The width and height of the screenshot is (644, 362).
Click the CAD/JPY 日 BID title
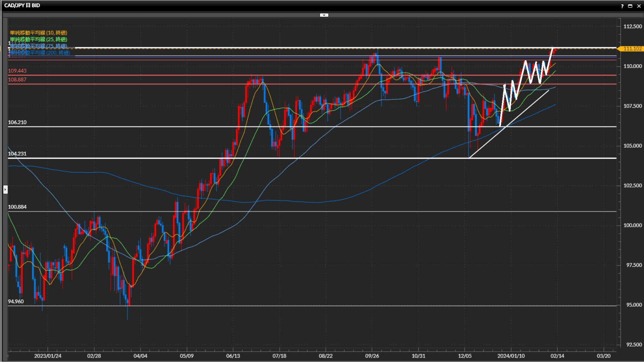(22, 5)
